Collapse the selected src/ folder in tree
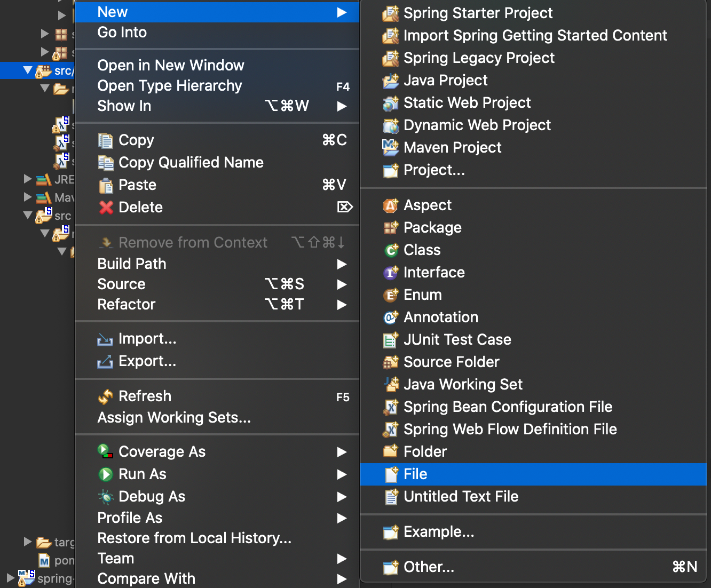 tap(28, 70)
